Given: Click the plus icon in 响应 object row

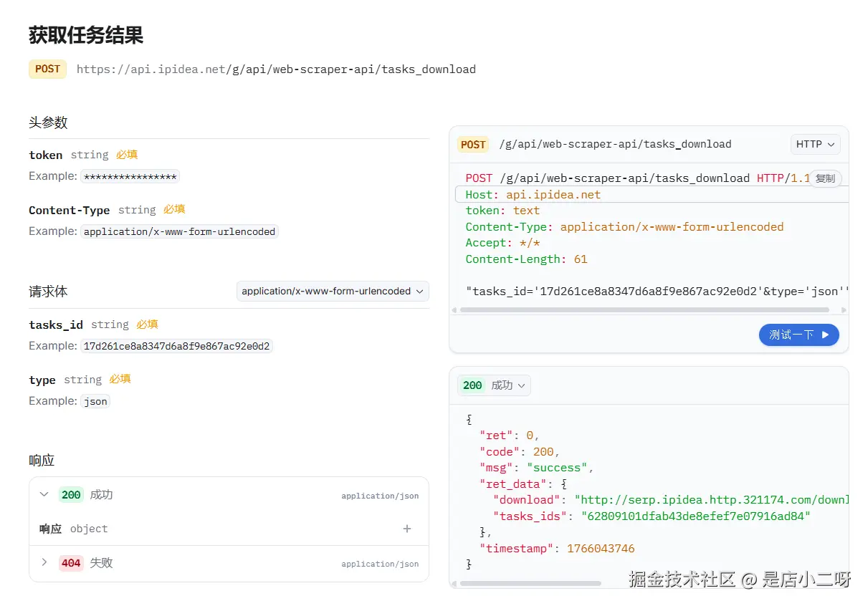Looking at the screenshot, I should pos(407,529).
